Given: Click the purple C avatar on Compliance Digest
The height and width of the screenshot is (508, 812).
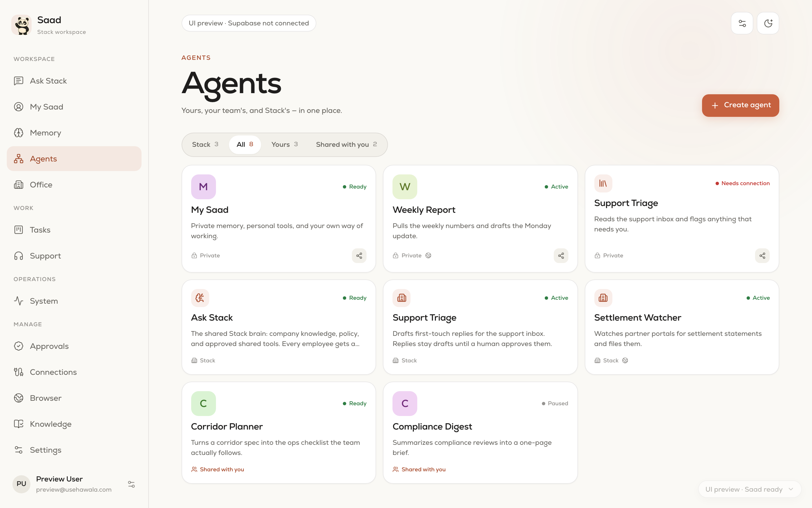Looking at the screenshot, I should click(405, 404).
